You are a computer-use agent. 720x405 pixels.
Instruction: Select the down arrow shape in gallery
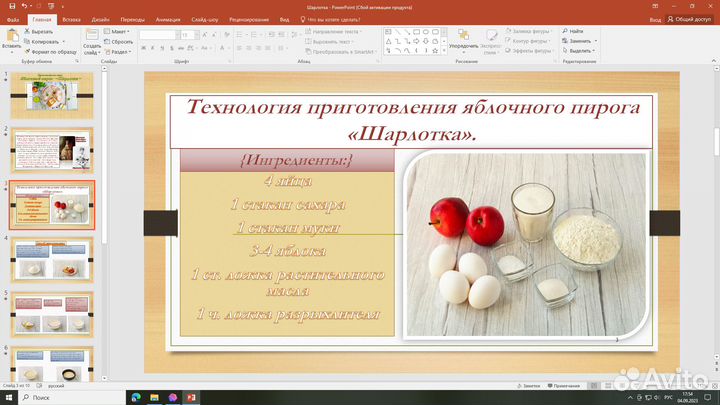coord(426,41)
